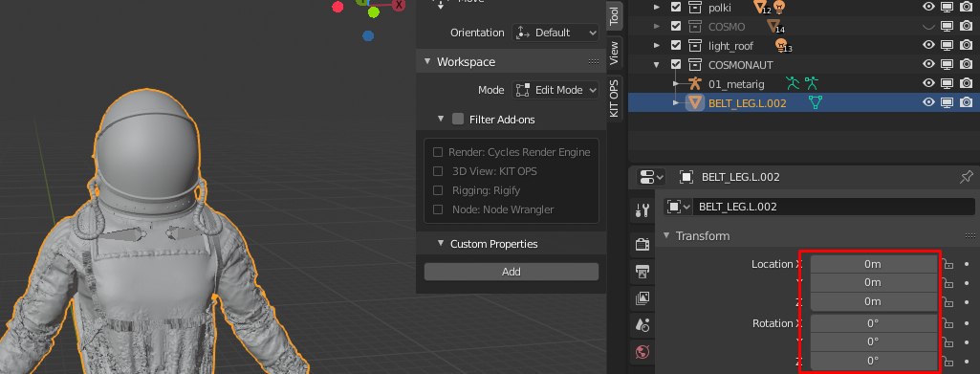Click the BELT_LEG.L.002 object name field

[834, 207]
